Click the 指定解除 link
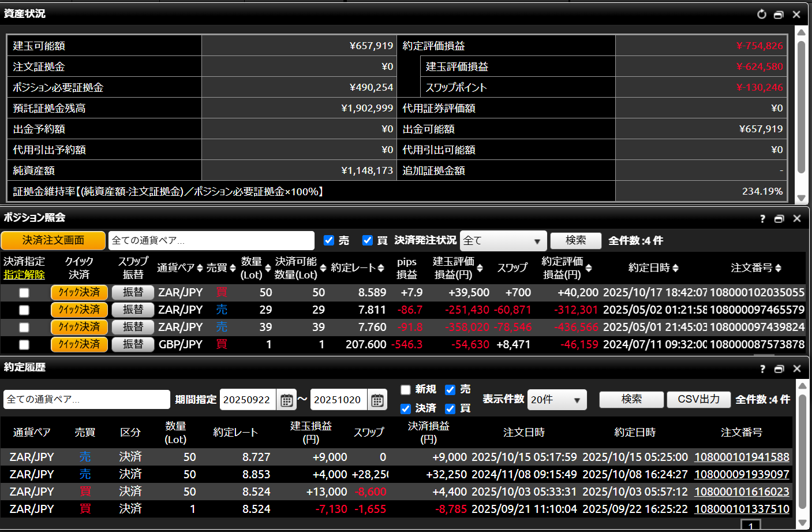 point(24,275)
